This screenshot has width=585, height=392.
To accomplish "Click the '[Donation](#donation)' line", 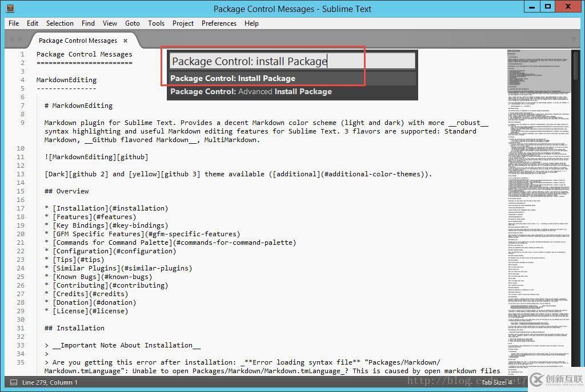I will pos(90,302).
